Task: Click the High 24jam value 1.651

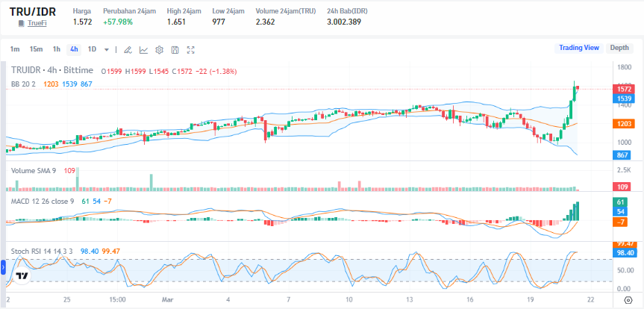Action: pos(176,22)
